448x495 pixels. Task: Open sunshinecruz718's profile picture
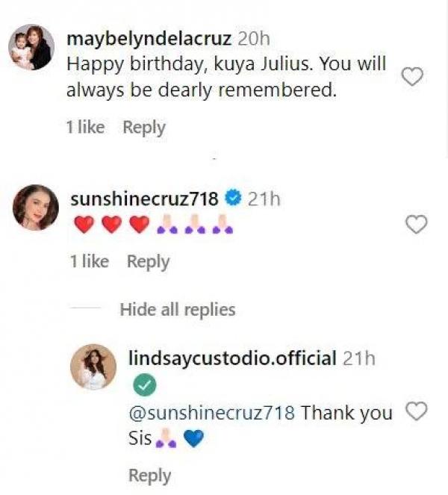(x=35, y=207)
